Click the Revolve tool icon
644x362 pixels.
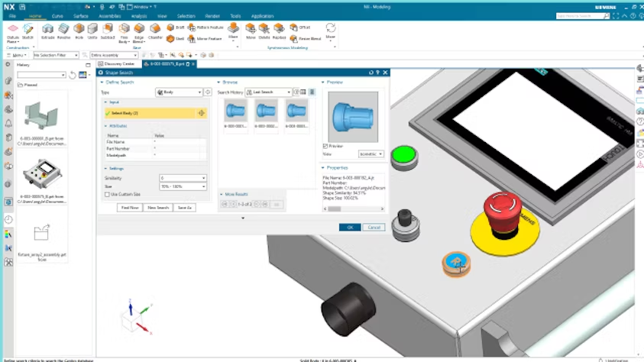pyautogui.click(x=64, y=30)
